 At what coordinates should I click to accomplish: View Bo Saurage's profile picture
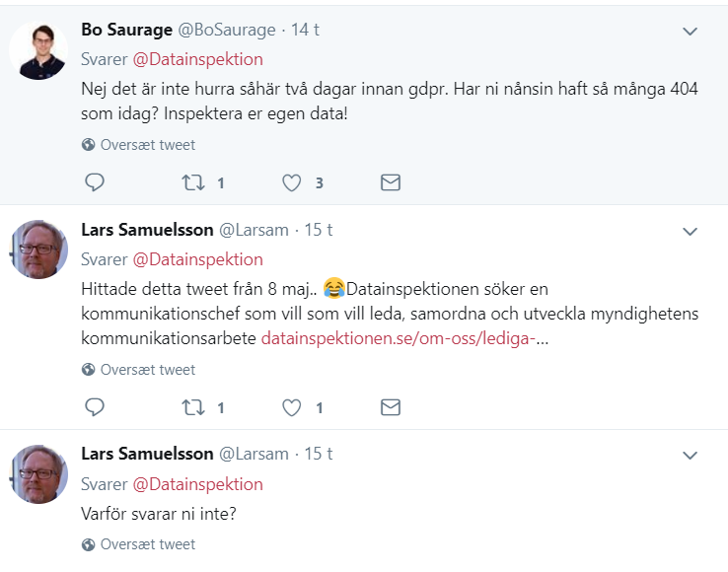38,49
